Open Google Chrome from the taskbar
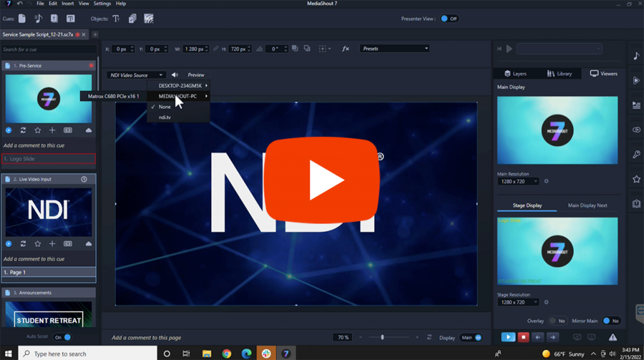The height and width of the screenshot is (360, 644). click(226, 354)
